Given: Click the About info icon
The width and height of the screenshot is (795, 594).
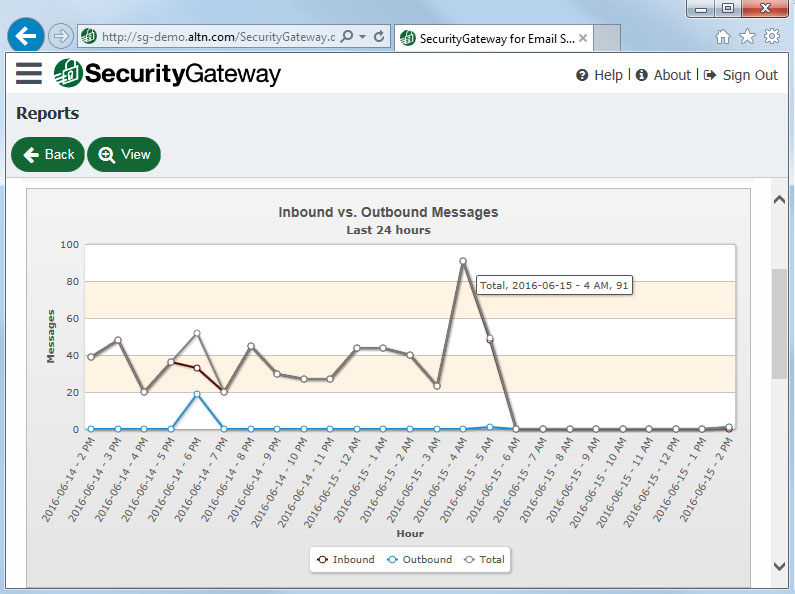Looking at the screenshot, I should [641, 76].
